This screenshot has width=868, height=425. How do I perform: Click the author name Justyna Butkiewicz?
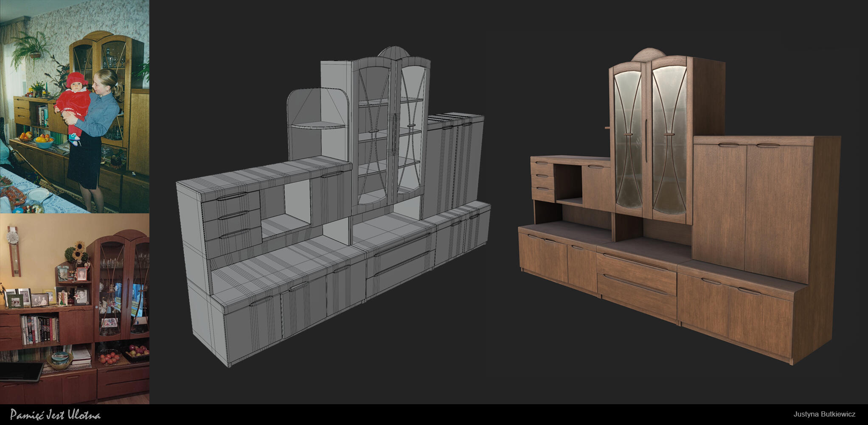pyautogui.click(x=824, y=414)
